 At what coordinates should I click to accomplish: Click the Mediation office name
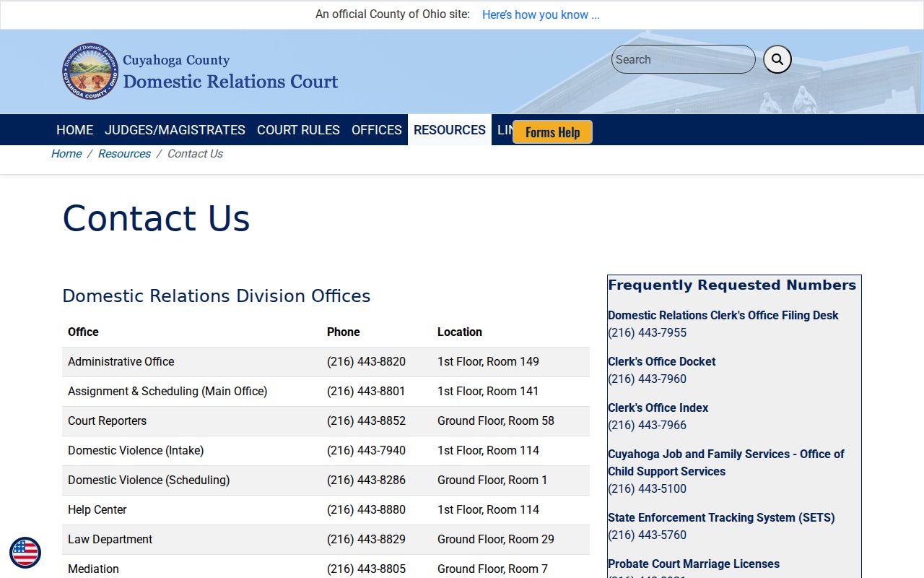point(93,569)
